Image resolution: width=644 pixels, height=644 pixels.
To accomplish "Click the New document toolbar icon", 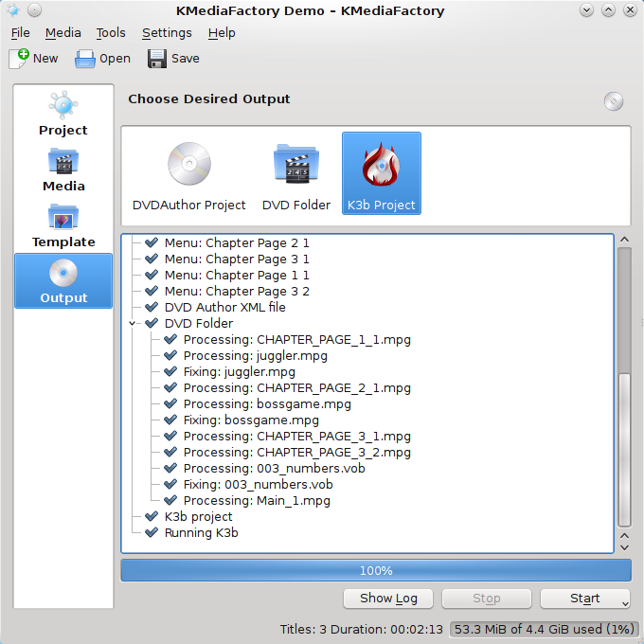I will click(19, 59).
